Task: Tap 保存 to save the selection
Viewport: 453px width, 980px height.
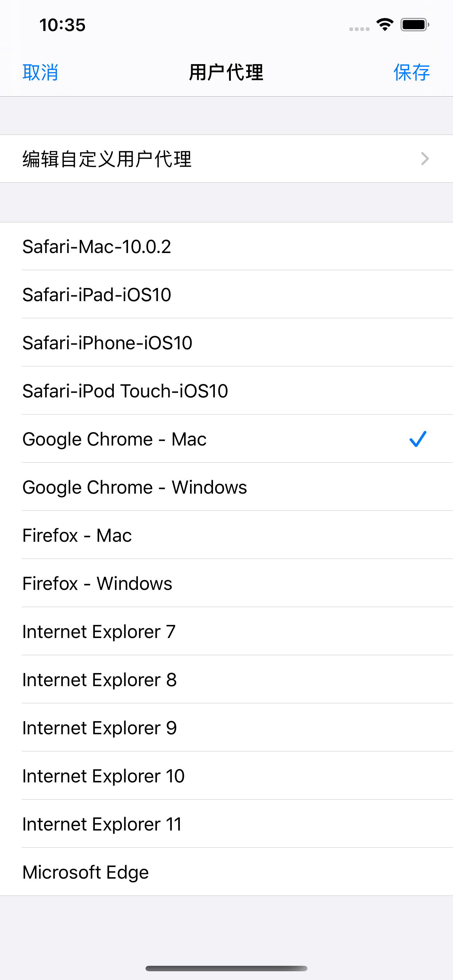Action: [411, 72]
